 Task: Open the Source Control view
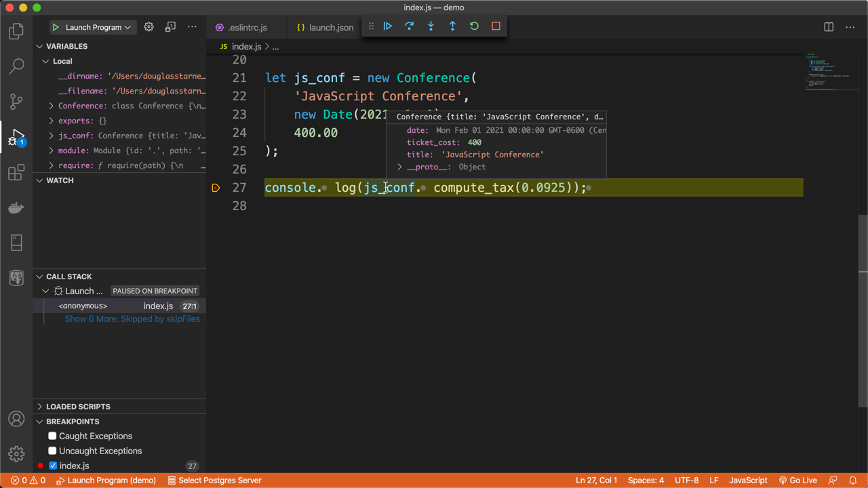pyautogui.click(x=16, y=102)
